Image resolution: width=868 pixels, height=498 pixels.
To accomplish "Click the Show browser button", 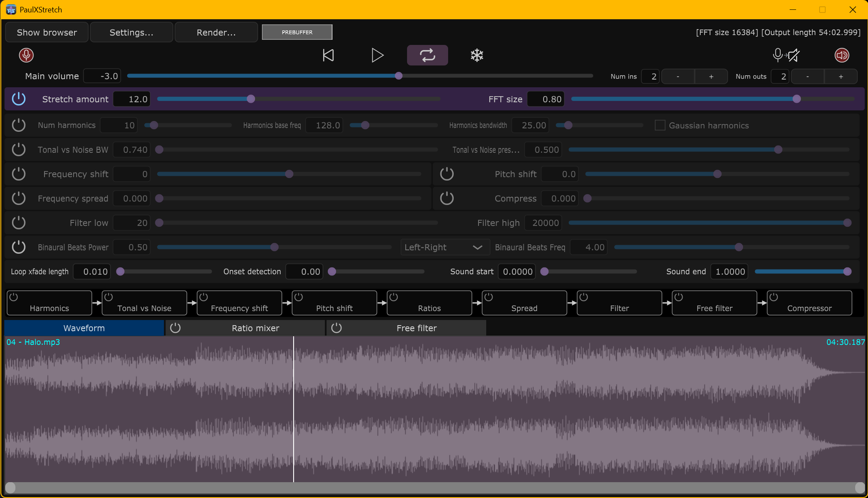I will point(47,33).
